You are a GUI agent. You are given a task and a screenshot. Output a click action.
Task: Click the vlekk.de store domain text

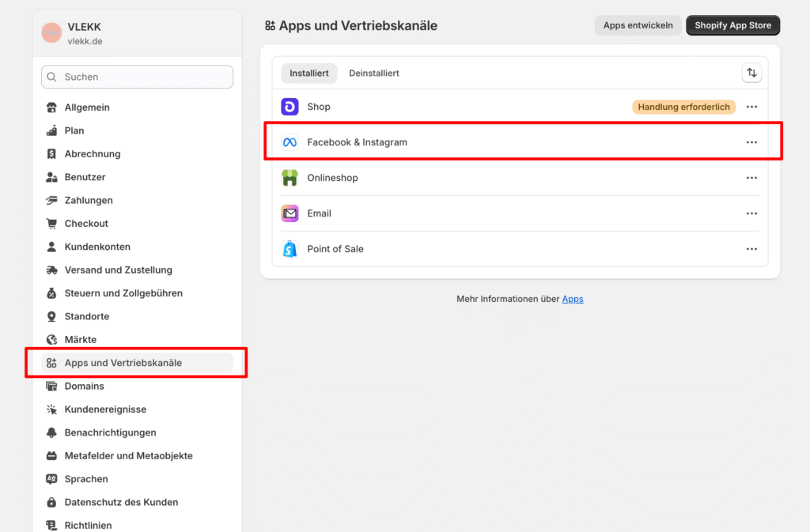point(85,41)
